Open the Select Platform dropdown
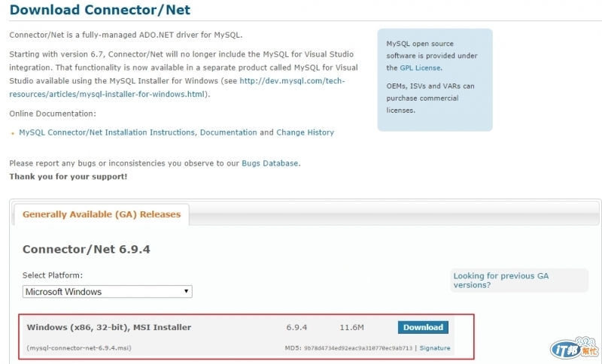The width and height of the screenshot is (602, 364). (107, 292)
